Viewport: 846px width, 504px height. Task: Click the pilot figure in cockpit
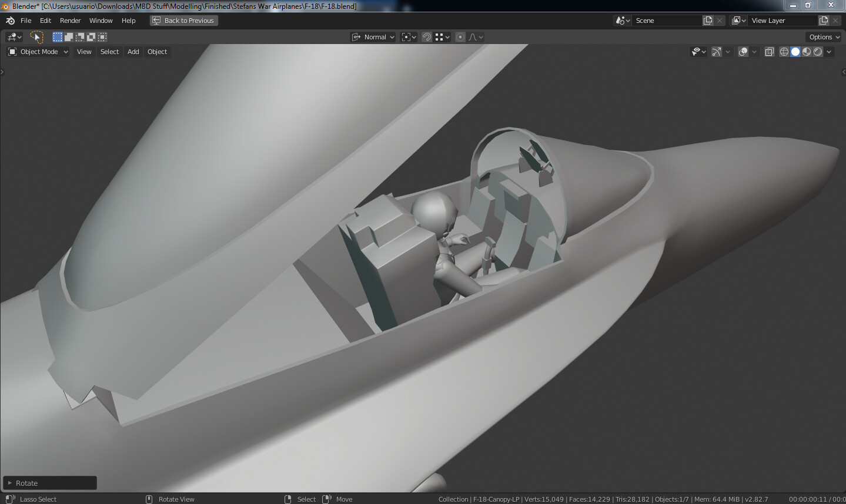(x=448, y=244)
